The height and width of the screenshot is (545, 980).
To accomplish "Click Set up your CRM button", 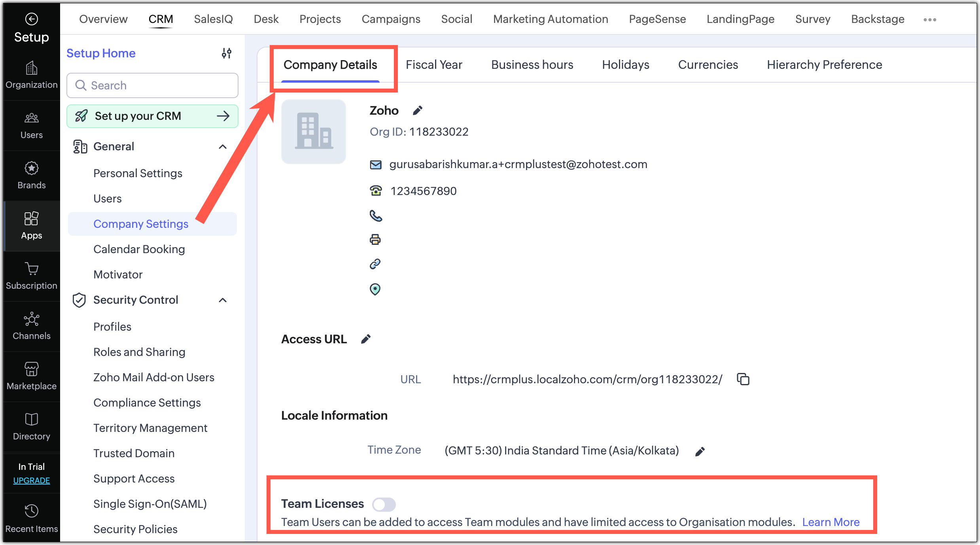I will (152, 116).
